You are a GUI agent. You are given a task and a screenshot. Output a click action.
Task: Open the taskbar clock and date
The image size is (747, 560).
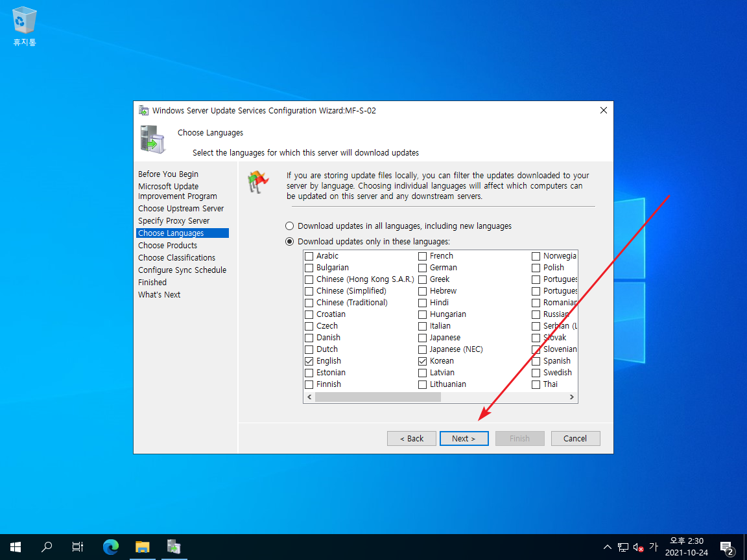687,546
